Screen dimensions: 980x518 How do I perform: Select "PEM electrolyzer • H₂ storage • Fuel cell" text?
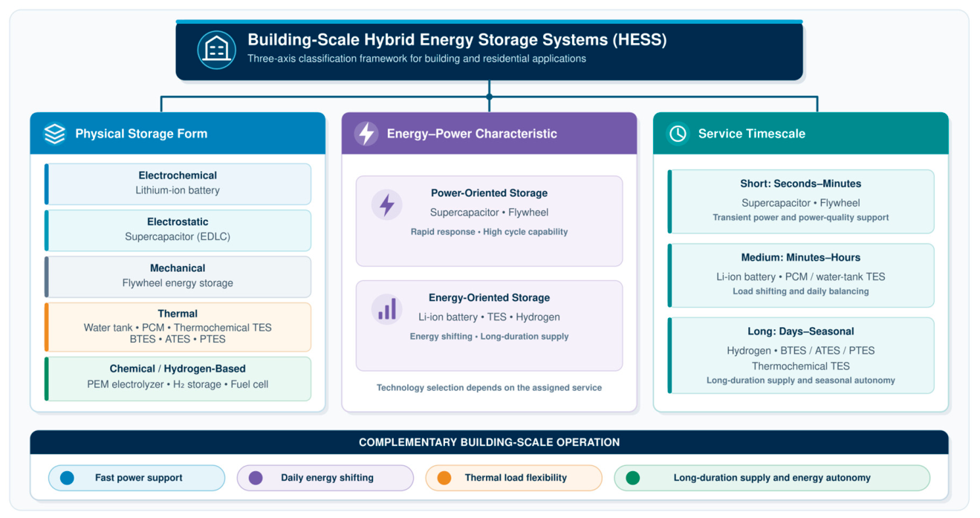pyautogui.click(x=178, y=384)
